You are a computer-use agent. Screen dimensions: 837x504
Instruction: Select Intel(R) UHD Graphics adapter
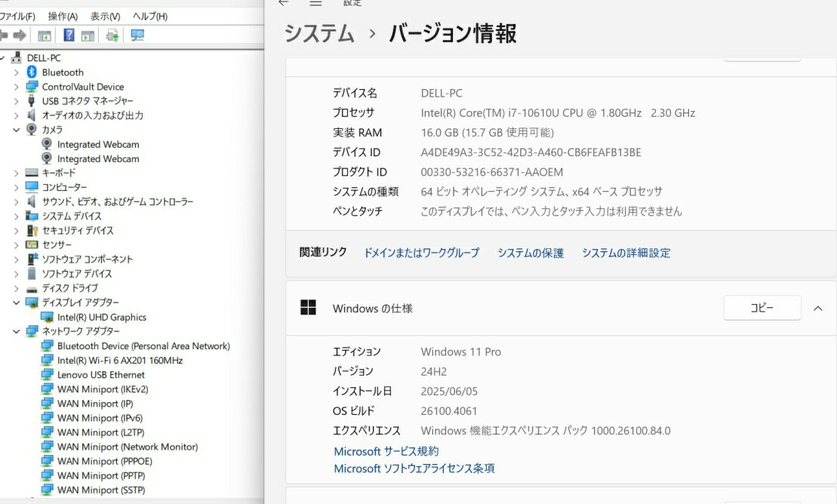tap(101, 318)
